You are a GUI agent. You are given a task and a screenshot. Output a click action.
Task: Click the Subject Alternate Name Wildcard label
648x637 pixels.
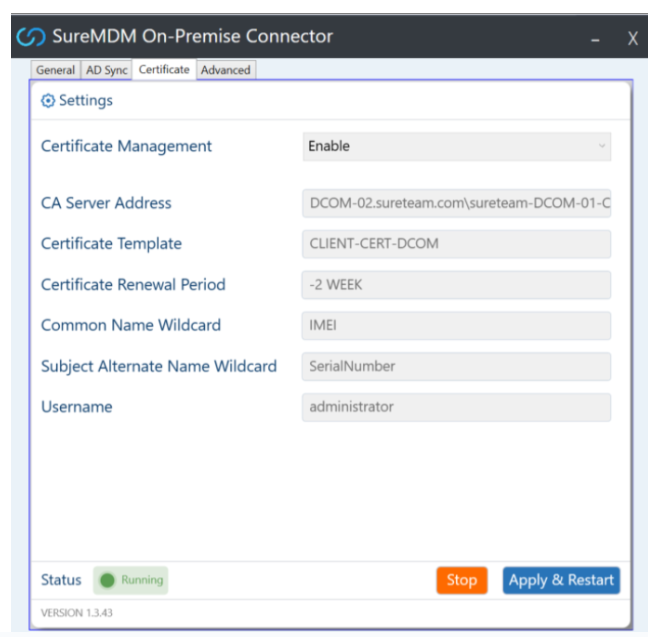coord(159,367)
